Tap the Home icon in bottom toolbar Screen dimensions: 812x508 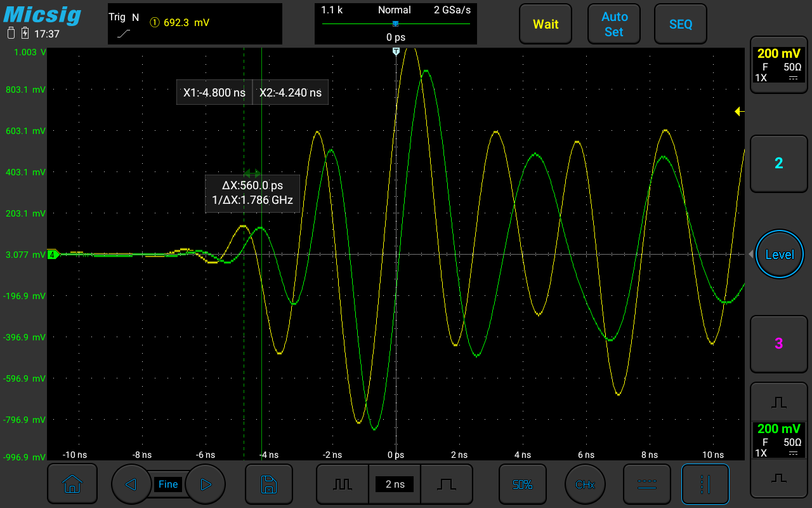[x=72, y=485]
